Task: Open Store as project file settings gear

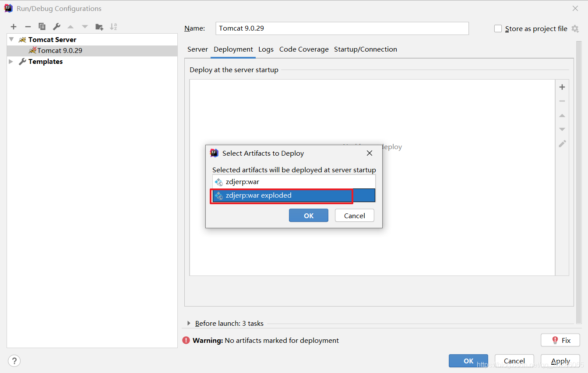Action: coord(575,29)
